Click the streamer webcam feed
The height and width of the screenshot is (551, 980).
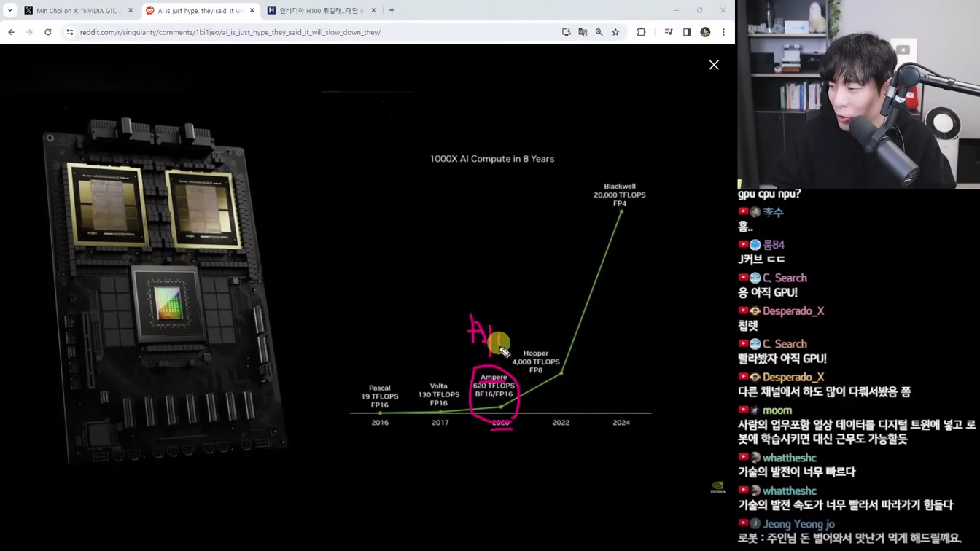tap(859, 93)
